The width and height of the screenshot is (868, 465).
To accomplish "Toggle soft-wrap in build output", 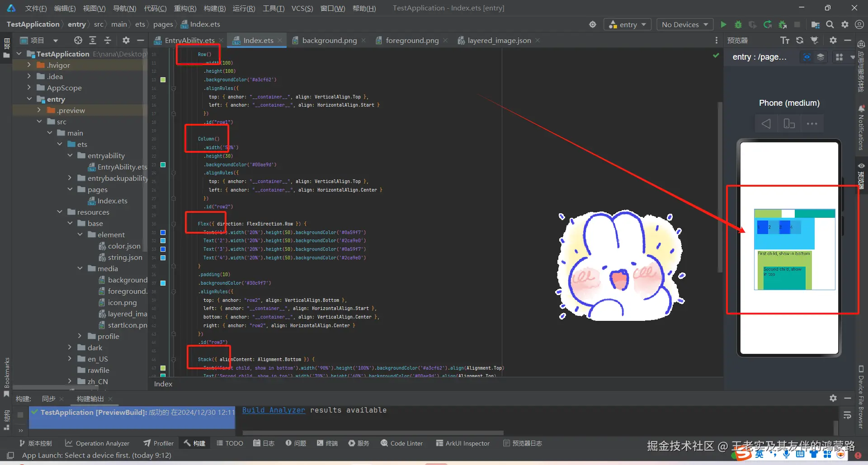I will (x=848, y=415).
